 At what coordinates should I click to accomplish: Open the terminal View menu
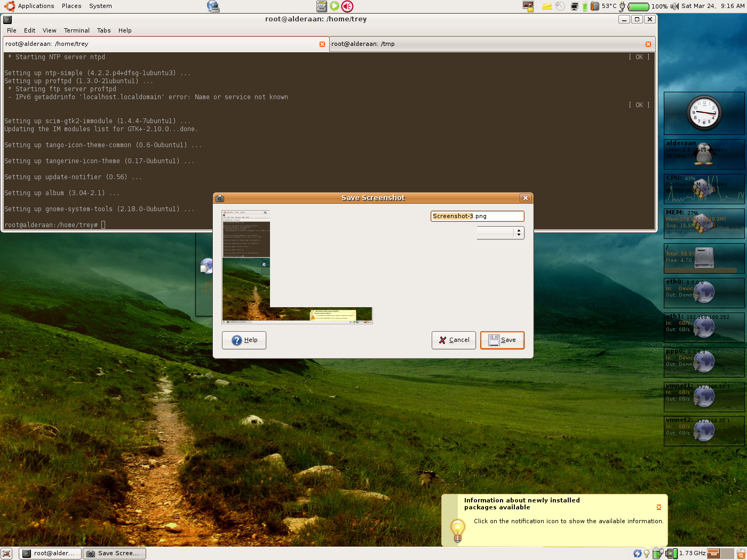click(x=49, y=30)
